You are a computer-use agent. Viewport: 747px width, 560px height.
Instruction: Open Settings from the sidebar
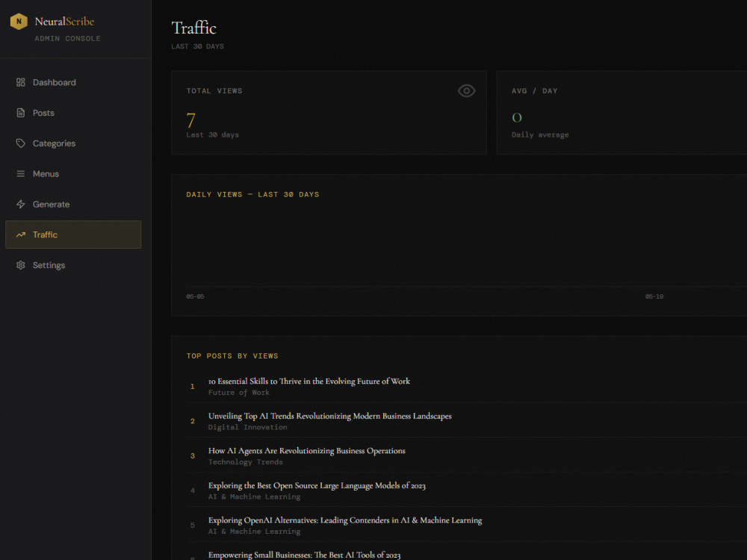[x=73, y=265]
